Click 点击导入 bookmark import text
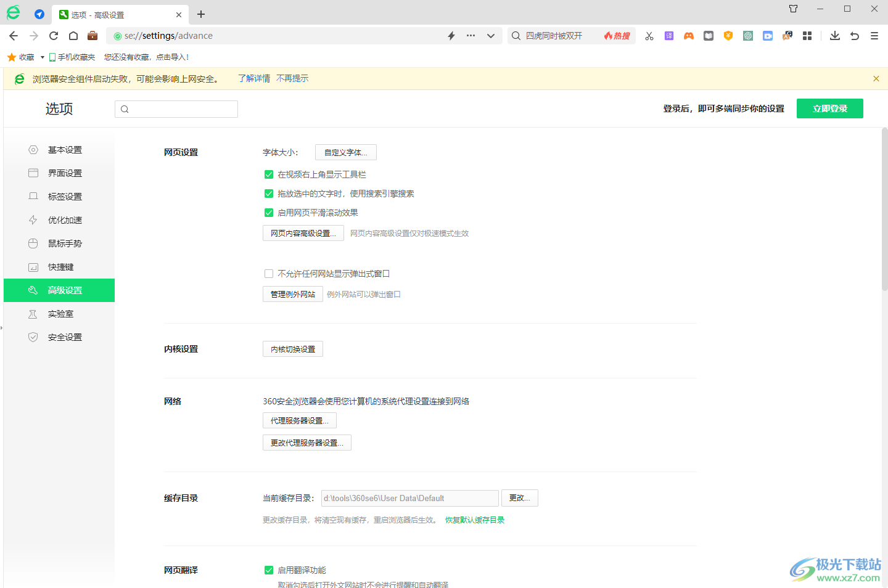This screenshot has width=888, height=588. point(172,57)
